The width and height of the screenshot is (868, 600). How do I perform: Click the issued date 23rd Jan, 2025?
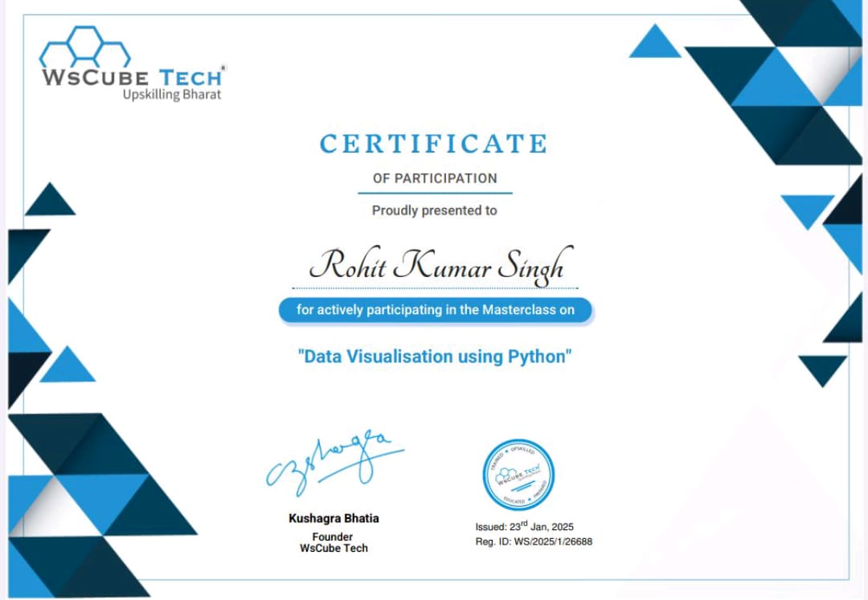(524, 527)
